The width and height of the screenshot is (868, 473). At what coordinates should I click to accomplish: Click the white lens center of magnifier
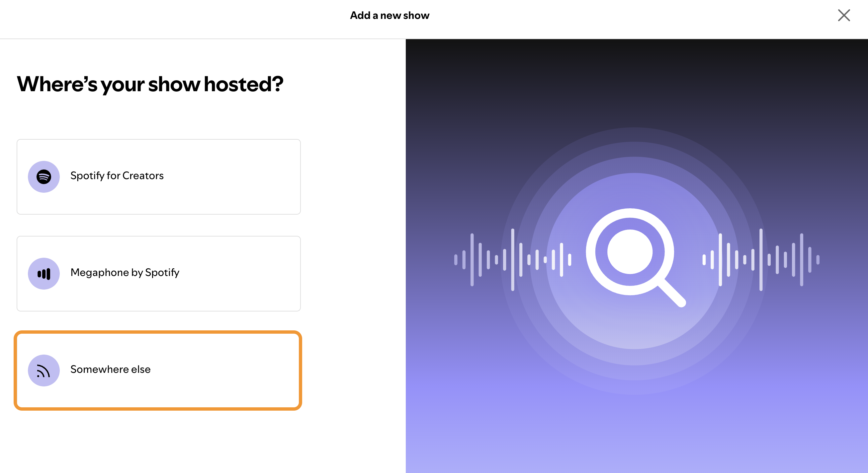tap(630, 251)
